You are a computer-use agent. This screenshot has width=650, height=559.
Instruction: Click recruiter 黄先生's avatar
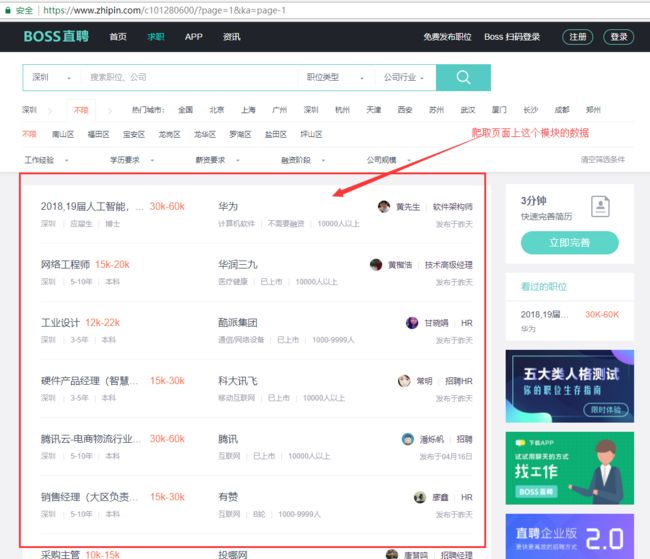[x=384, y=207]
